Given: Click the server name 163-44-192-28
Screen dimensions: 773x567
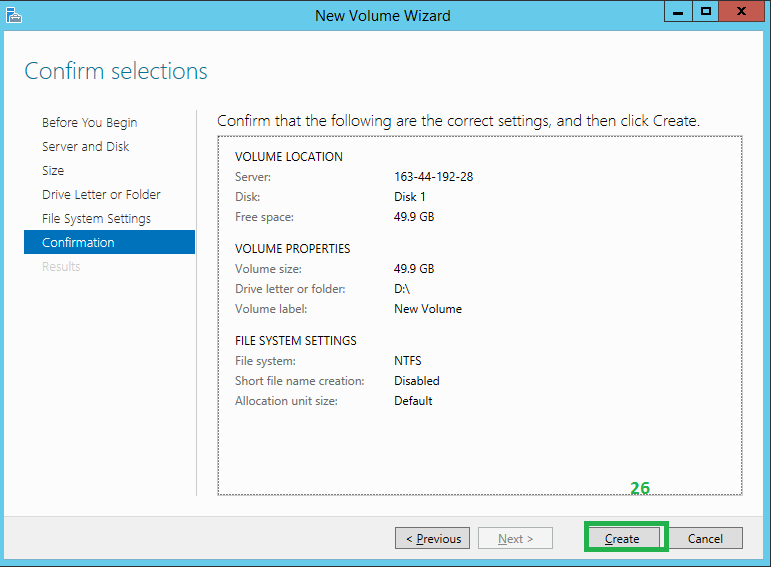Looking at the screenshot, I should pos(433,177).
